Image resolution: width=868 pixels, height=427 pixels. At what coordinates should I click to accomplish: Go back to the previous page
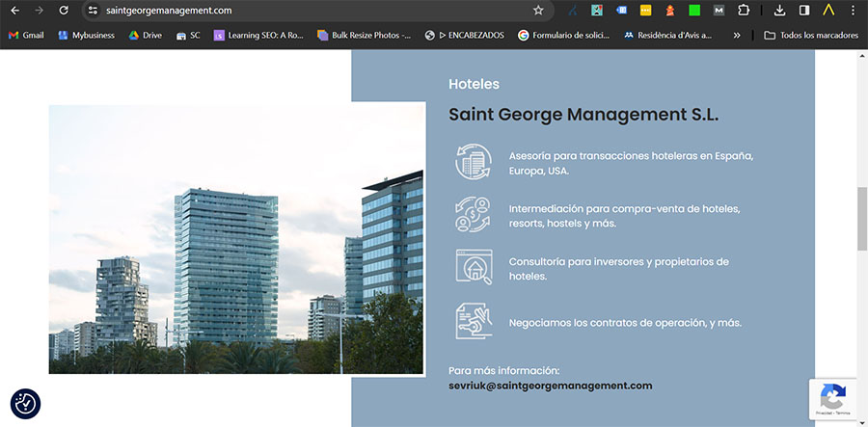tap(14, 10)
